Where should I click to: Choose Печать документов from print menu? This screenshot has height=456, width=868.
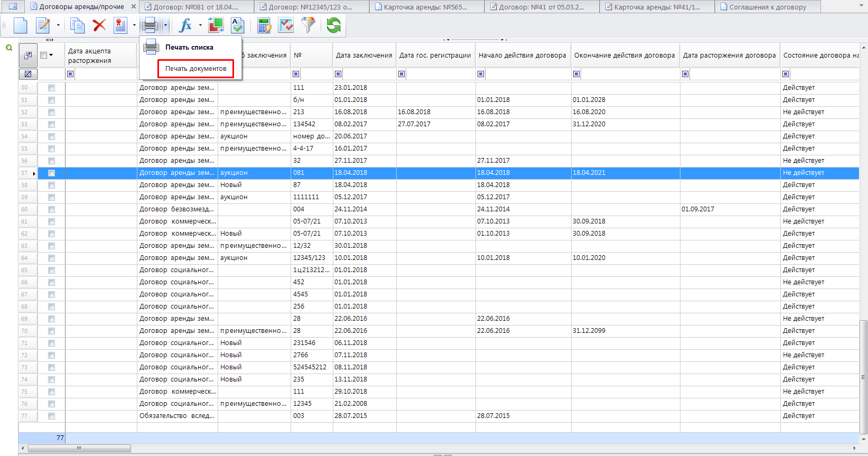tap(195, 69)
